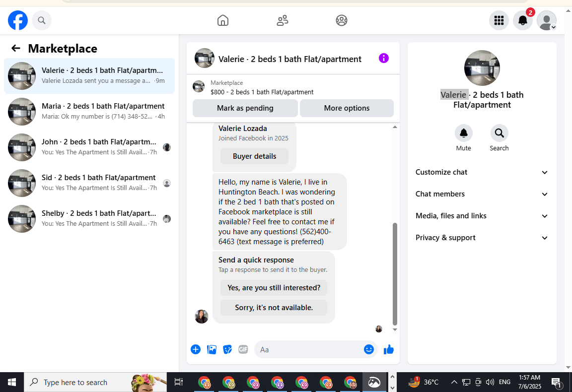Choose a sticker icon
Image resolution: width=572 pixels, height=392 pixels.
(227, 349)
